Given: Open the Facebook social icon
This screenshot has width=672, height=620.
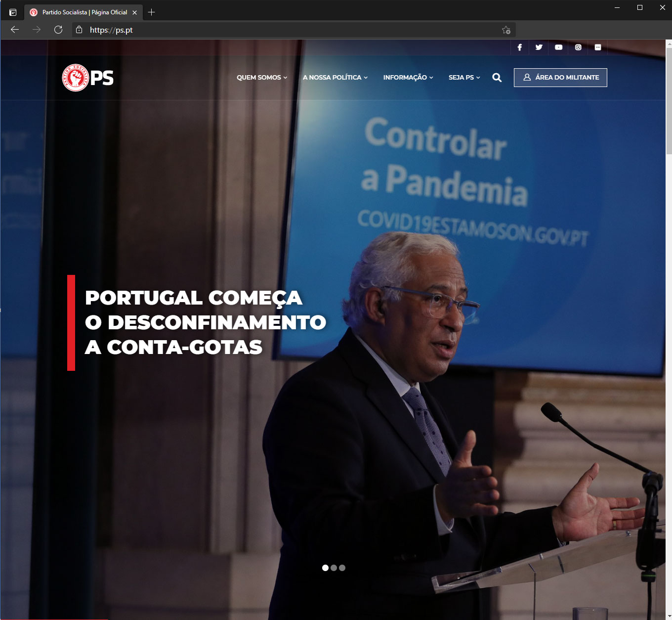Looking at the screenshot, I should click(519, 47).
